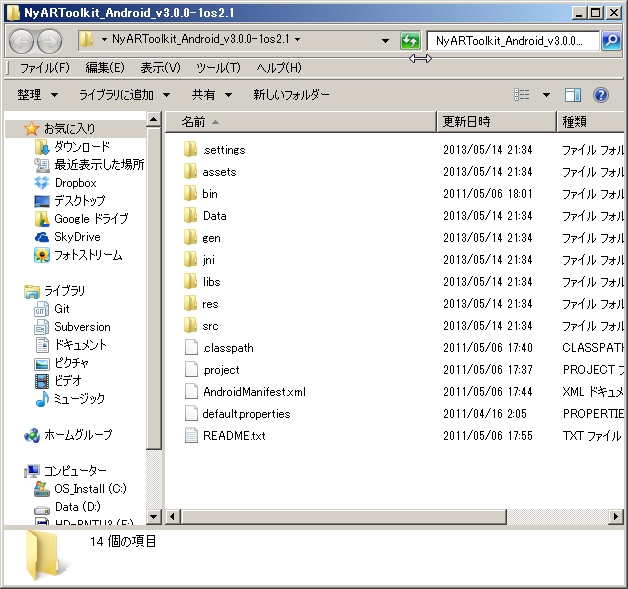Select the Subversion library
628x589 pixels.
[x=72, y=327]
